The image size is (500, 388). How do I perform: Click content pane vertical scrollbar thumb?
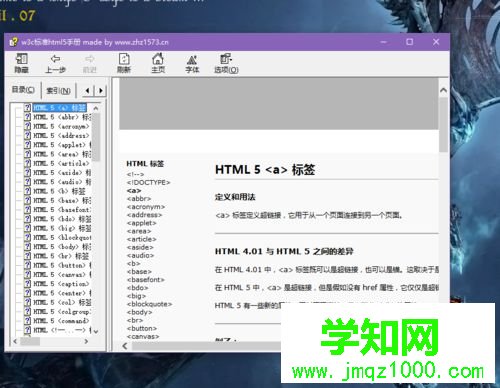443,125
